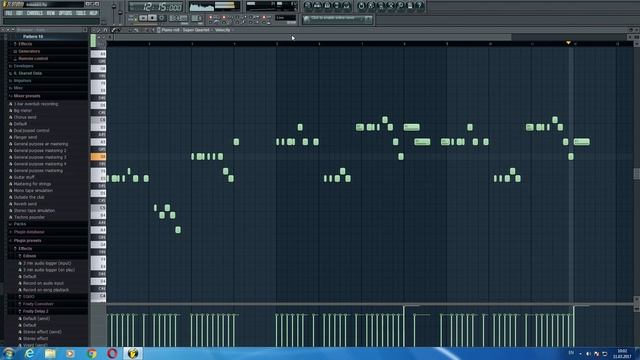The height and width of the screenshot is (360, 640).
Task: Click the save-disk shortcut icon
Action: [x=410, y=6]
